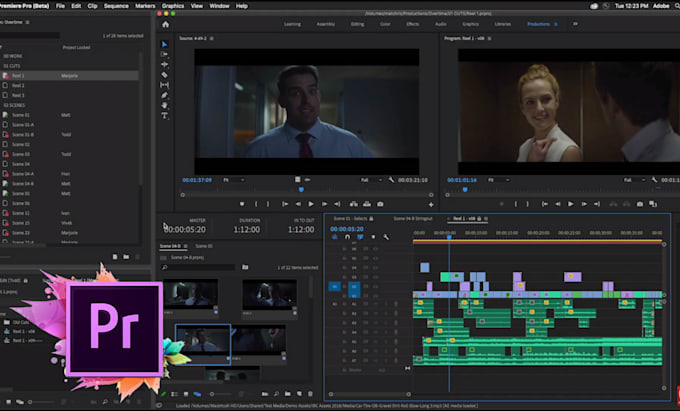Open Source monitor settings wrench
680x411 pixels.
point(391,180)
